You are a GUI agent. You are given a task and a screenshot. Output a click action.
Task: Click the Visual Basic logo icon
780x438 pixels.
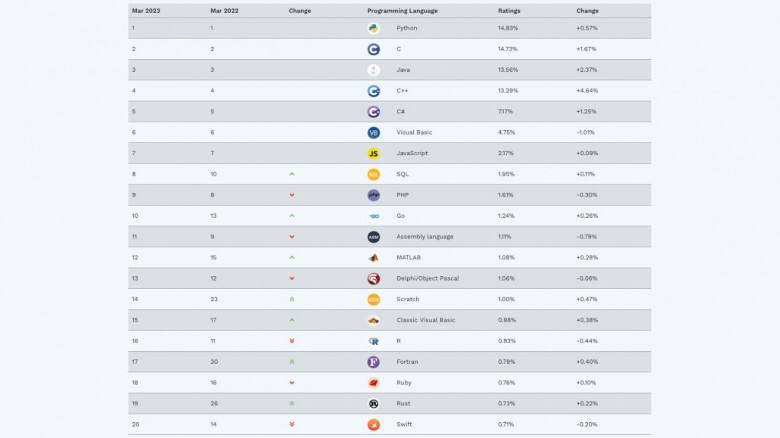click(373, 132)
